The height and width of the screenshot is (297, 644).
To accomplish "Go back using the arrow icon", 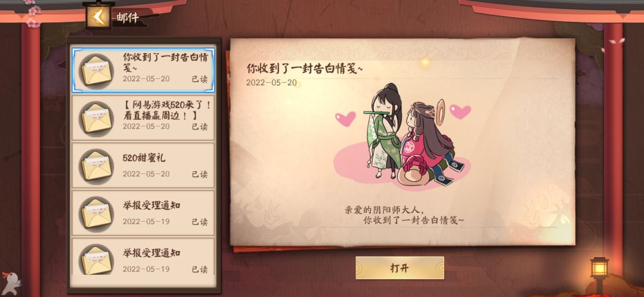I will tap(98, 17).
